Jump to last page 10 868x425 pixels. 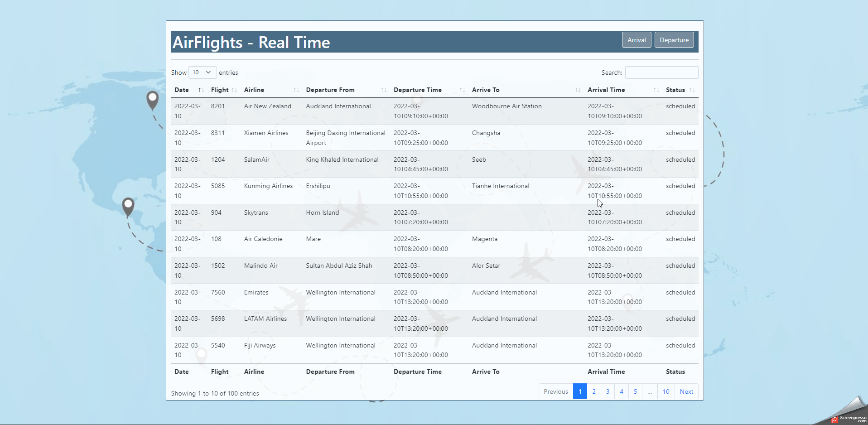point(665,391)
